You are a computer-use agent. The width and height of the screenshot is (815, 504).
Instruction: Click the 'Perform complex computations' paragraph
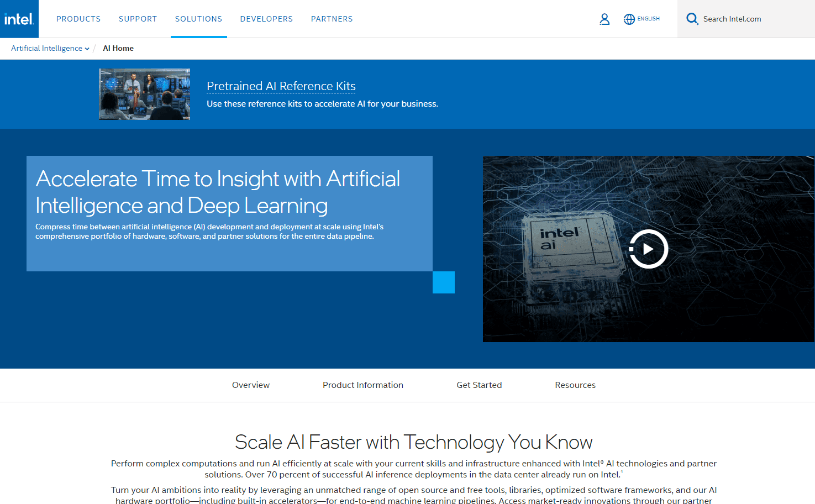pos(414,469)
